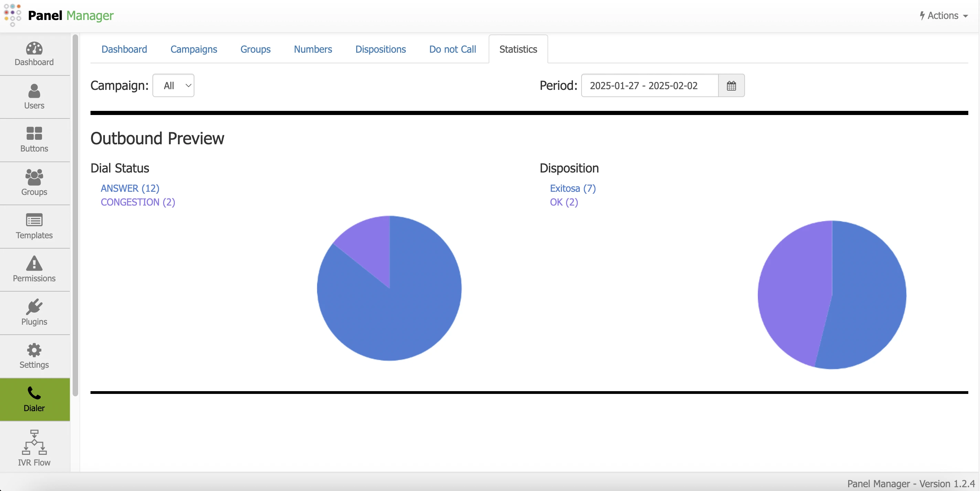Image resolution: width=980 pixels, height=491 pixels.
Task: Switch to the Do not Call tab
Action: click(452, 49)
